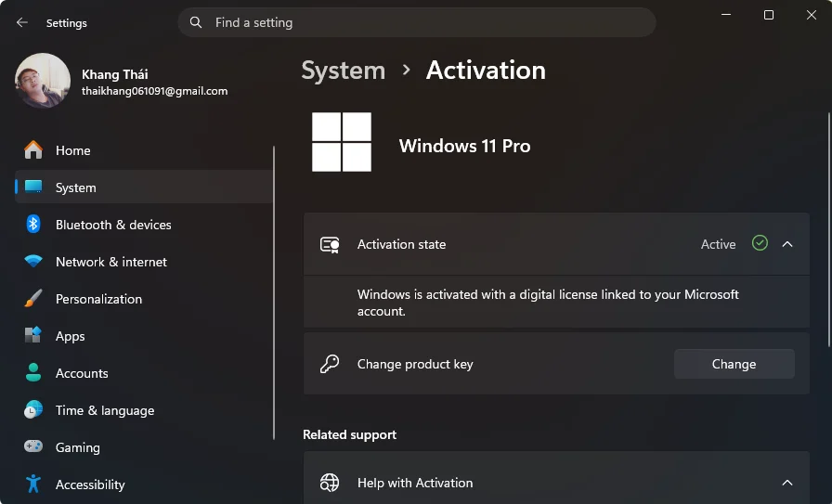Click the Khang Thái account name
The width and height of the screenshot is (832, 504).
click(x=114, y=74)
